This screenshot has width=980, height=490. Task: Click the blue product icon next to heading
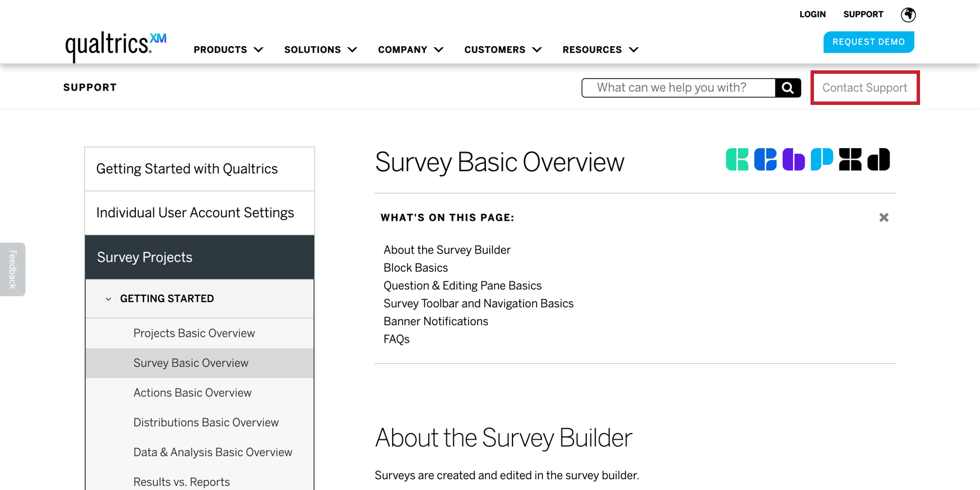tap(765, 160)
